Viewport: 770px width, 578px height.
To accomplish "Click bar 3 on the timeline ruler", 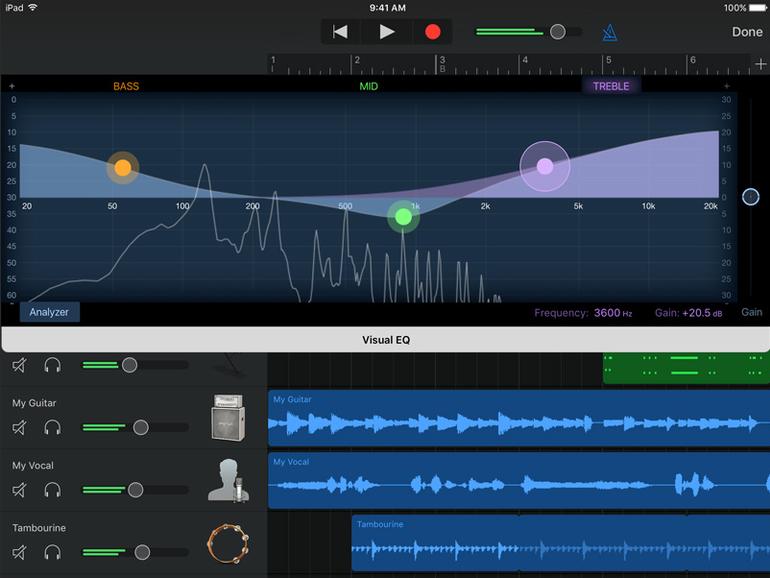I will click(x=442, y=60).
